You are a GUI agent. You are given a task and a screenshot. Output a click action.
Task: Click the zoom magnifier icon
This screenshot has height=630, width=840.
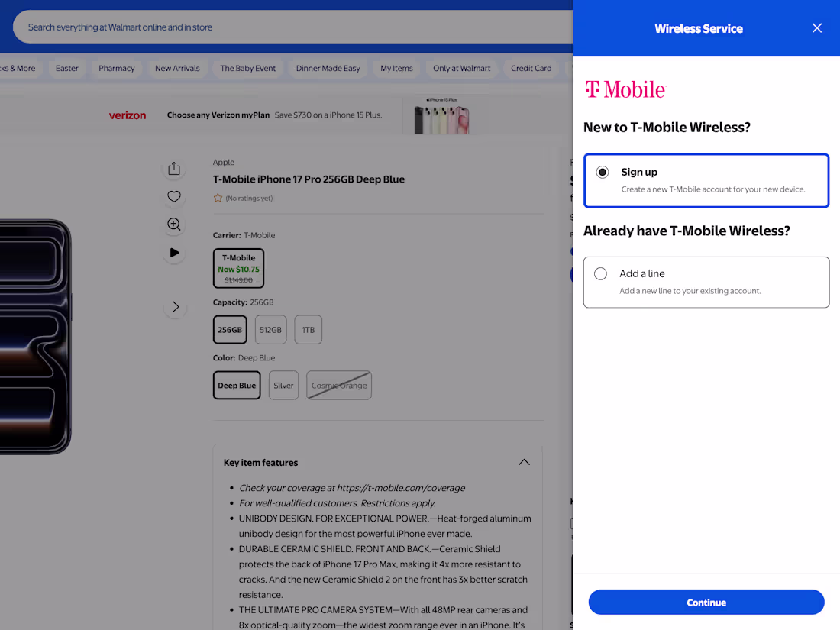(174, 225)
